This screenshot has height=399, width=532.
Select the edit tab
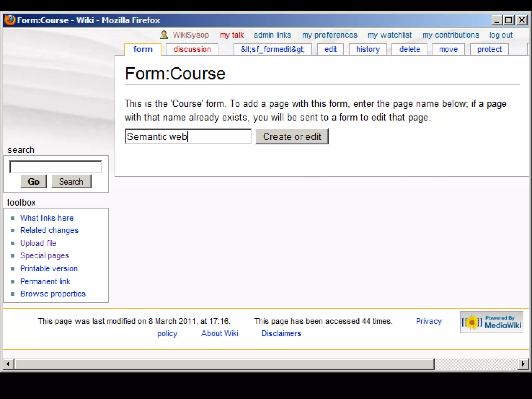click(330, 49)
